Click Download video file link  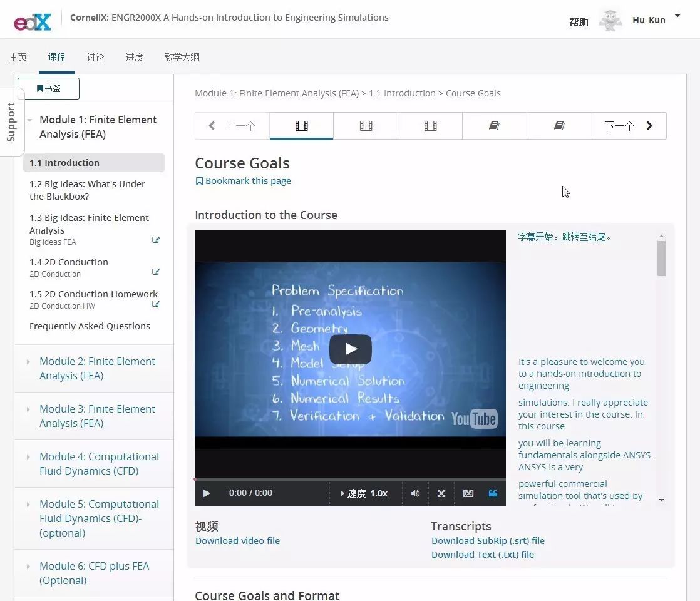pos(237,541)
